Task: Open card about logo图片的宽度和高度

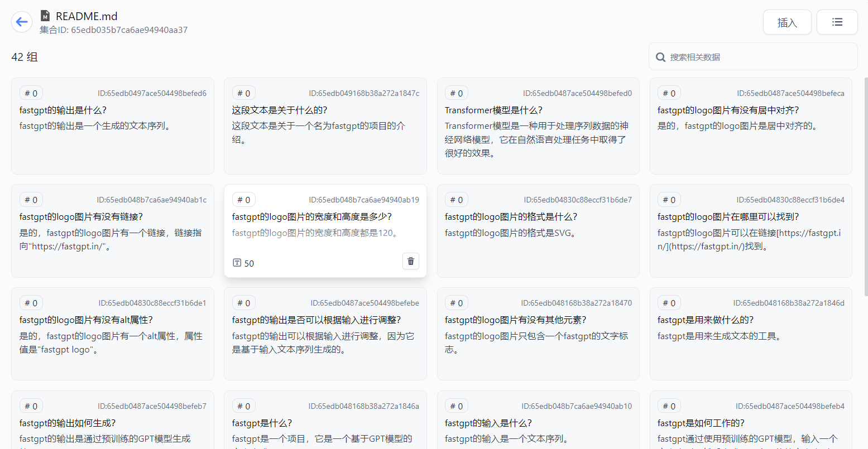Action: 325,231
